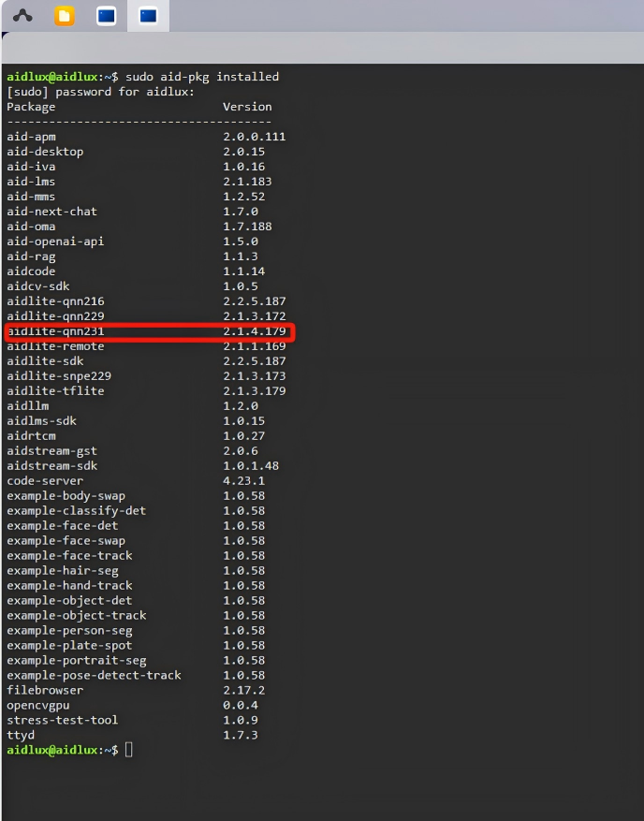
Task: Click the aid-desktop package entry
Action: tap(45, 152)
